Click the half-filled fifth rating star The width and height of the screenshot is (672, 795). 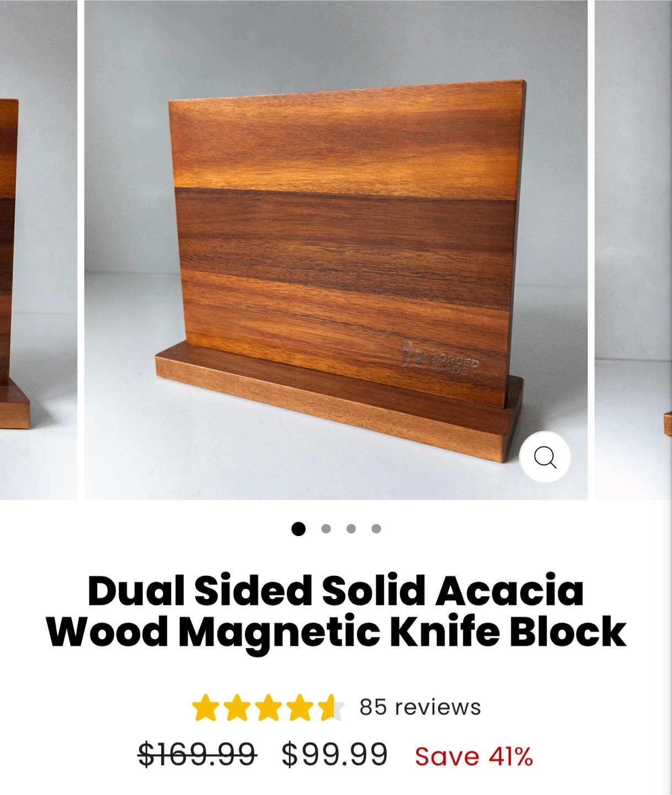332,708
